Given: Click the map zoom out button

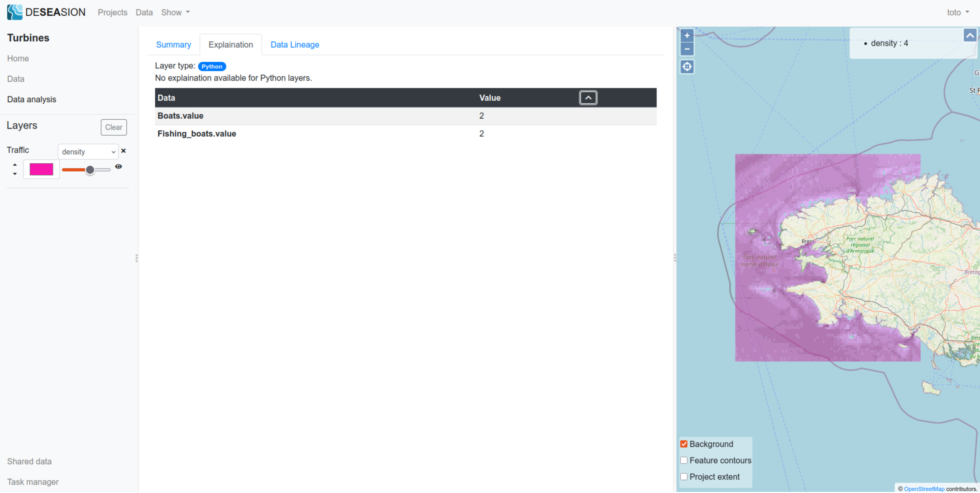Looking at the screenshot, I should (x=687, y=49).
